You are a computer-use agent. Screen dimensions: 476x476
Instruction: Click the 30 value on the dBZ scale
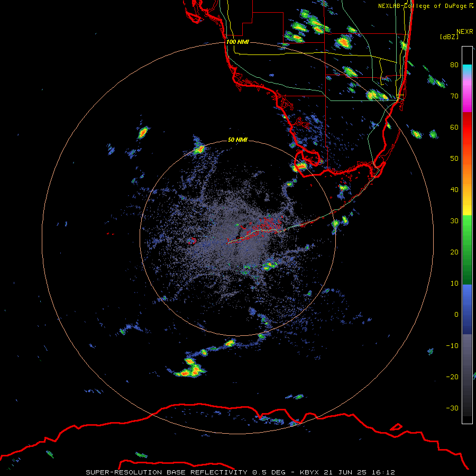(454, 221)
